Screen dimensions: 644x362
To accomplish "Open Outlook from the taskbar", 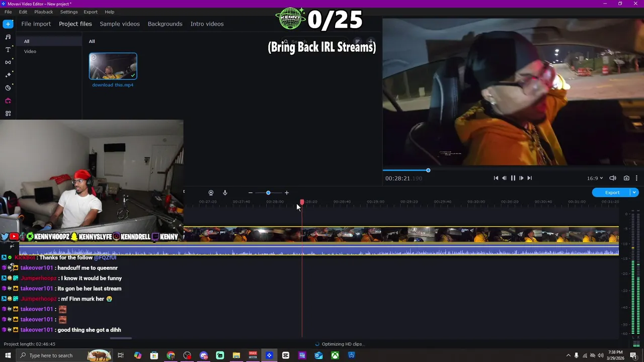I will (318, 355).
